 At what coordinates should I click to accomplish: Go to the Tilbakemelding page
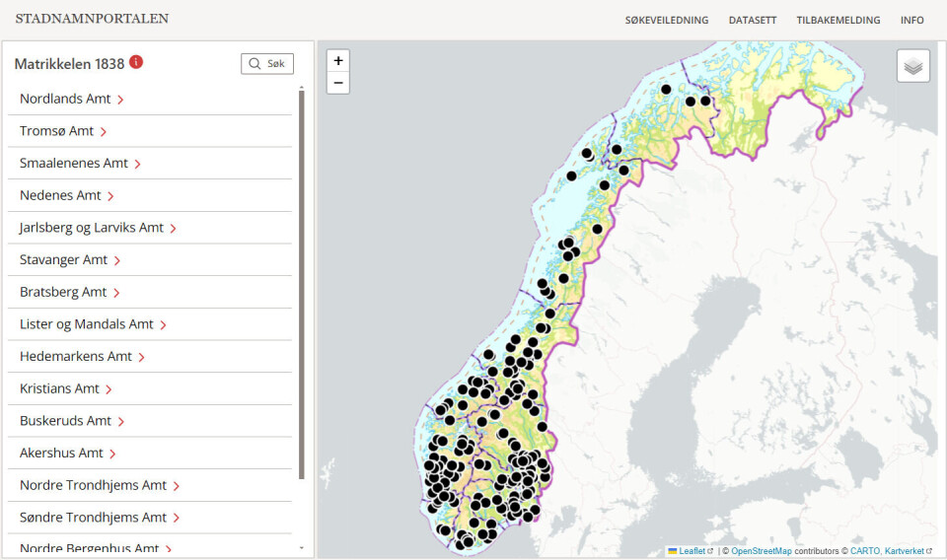838,20
